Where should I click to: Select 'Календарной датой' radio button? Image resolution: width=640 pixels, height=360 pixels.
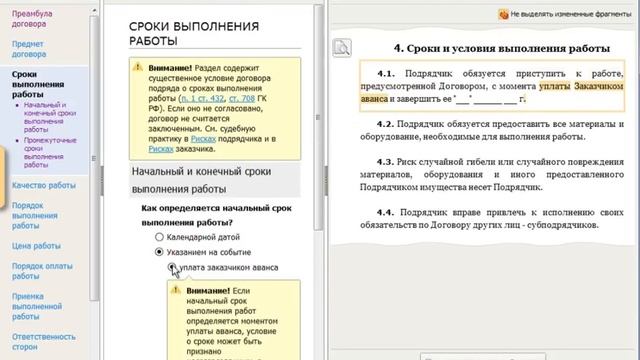point(159,237)
